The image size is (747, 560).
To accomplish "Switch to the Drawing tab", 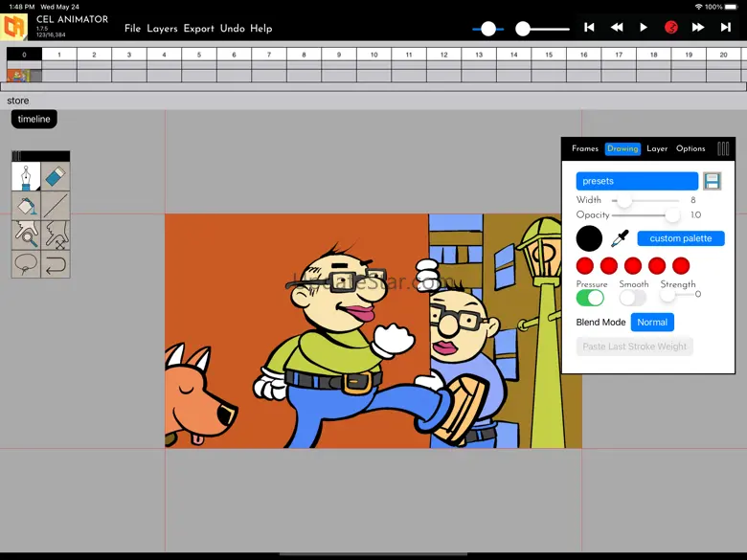I will pyautogui.click(x=622, y=148).
